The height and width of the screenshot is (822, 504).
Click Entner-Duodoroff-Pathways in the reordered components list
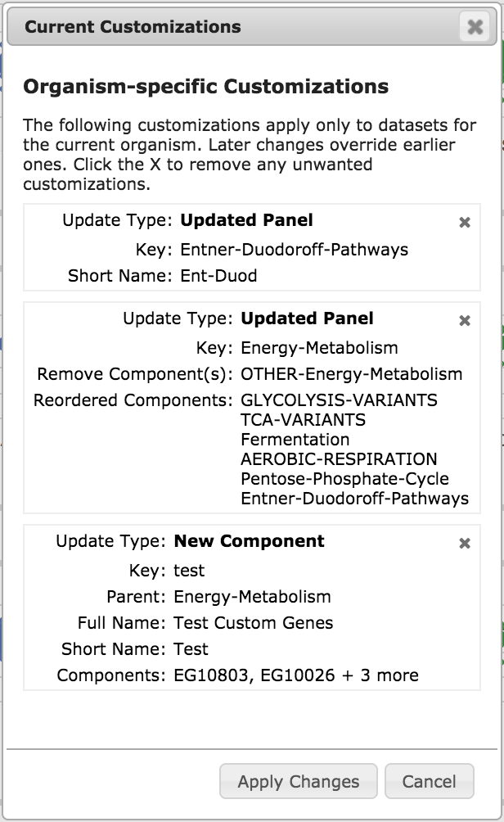pos(354,499)
